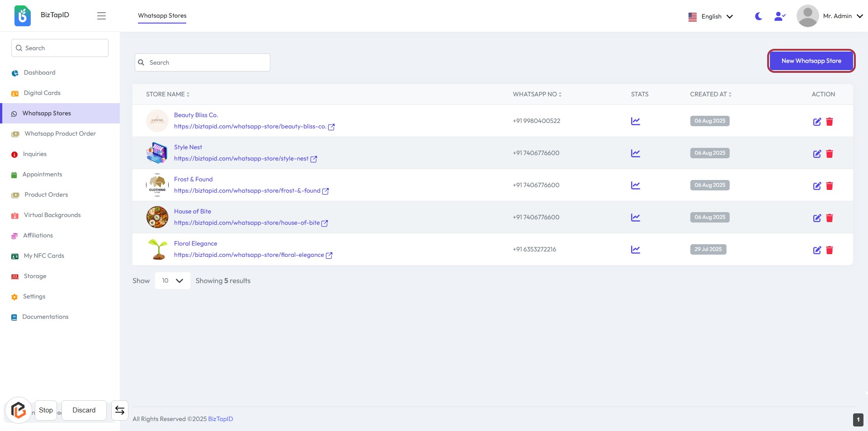The height and width of the screenshot is (431, 868).
Task: Open the English language dropdown
Action: coord(710,16)
